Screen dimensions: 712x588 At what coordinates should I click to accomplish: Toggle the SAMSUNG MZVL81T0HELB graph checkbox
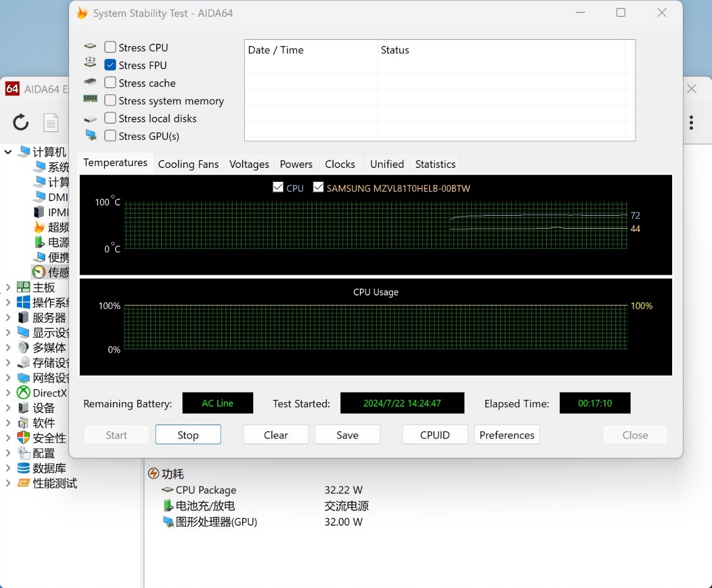(x=318, y=187)
